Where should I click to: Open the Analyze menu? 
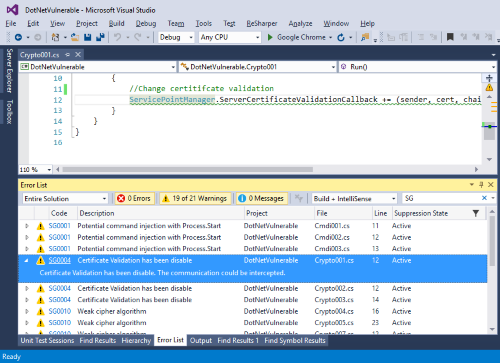[x=300, y=24]
